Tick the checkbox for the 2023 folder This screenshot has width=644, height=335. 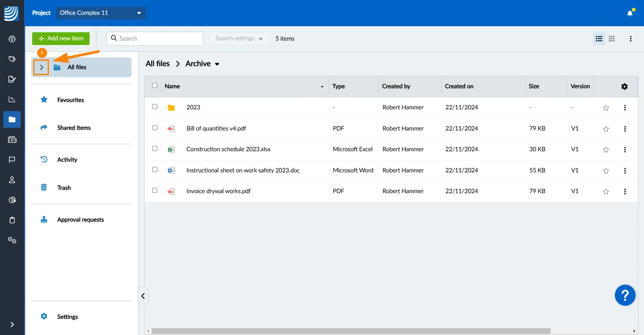click(155, 107)
